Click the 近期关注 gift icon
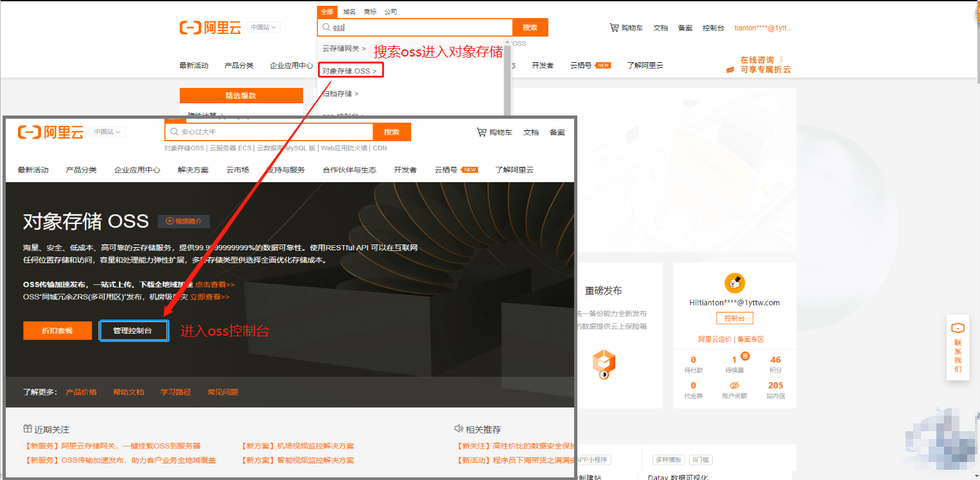980x480 pixels. tap(28, 429)
